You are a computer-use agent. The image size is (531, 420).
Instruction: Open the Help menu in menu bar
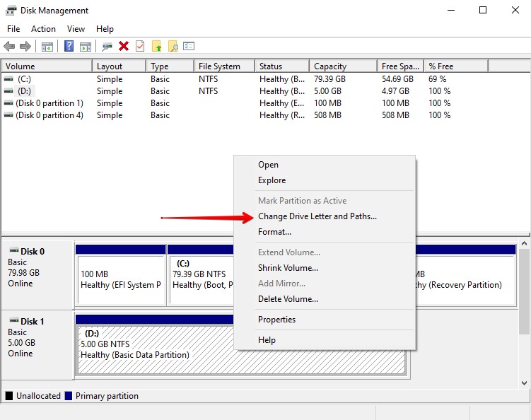[x=105, y=29]
